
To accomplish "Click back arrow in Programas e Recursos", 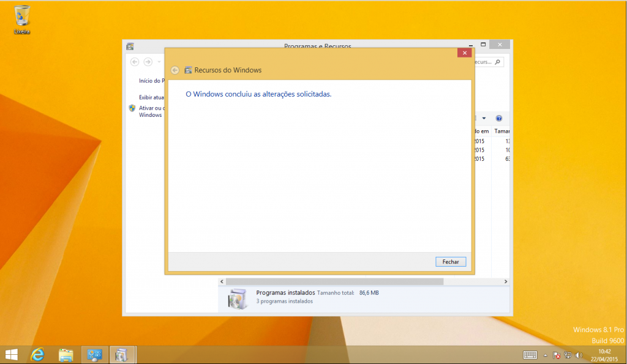I will click(135, 62).
